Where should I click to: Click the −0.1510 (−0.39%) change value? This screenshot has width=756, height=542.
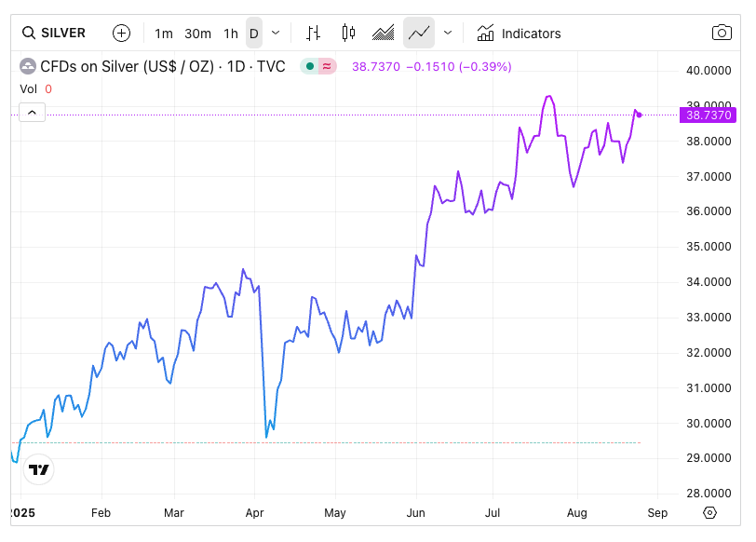[x=459, y=66]
